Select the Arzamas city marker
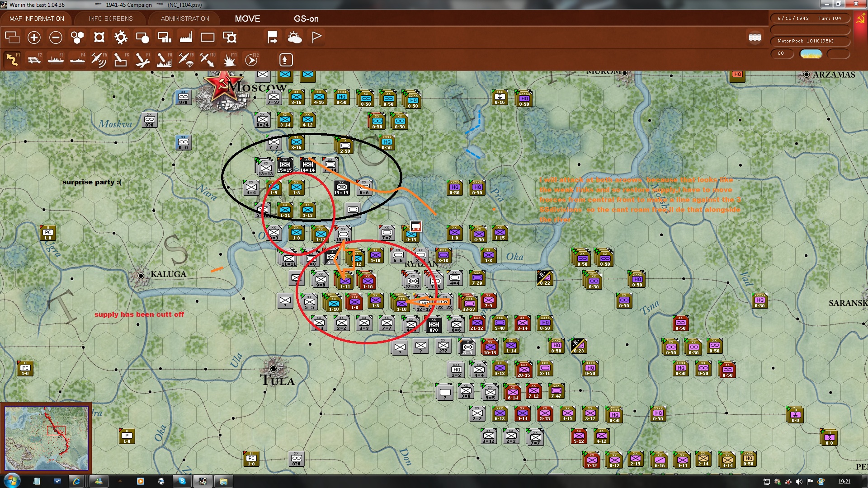Screen dimensions: 868x488 click(x=807, y=75)
